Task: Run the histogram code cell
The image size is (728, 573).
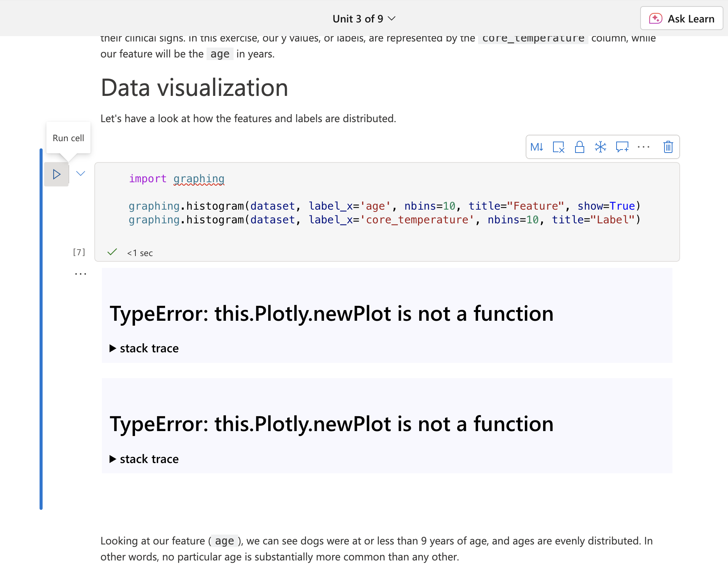Action: 56,174
